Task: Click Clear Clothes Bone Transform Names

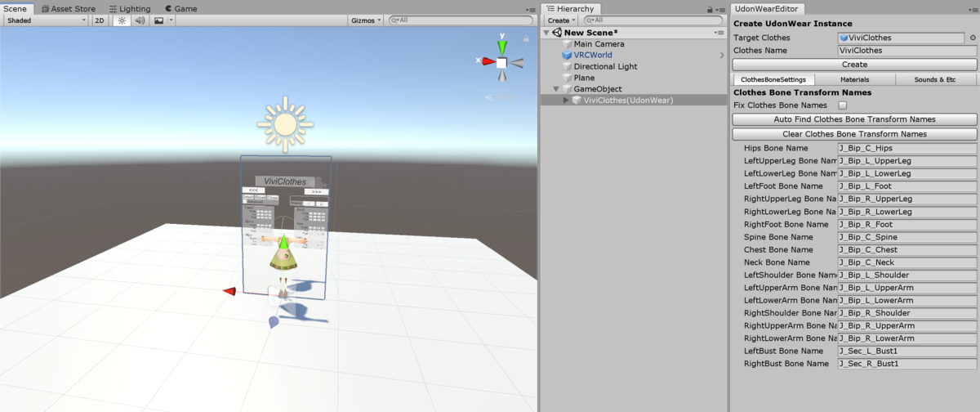Action: 854,134
